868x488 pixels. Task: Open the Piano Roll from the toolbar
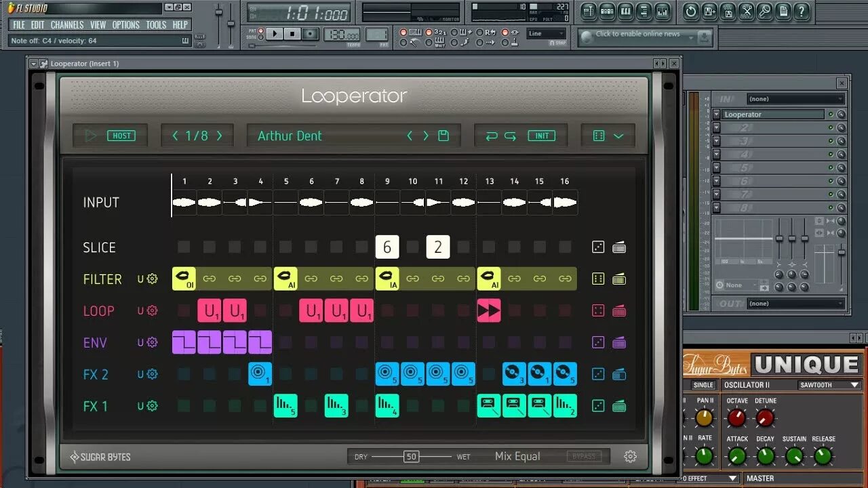tap(625, 10)
